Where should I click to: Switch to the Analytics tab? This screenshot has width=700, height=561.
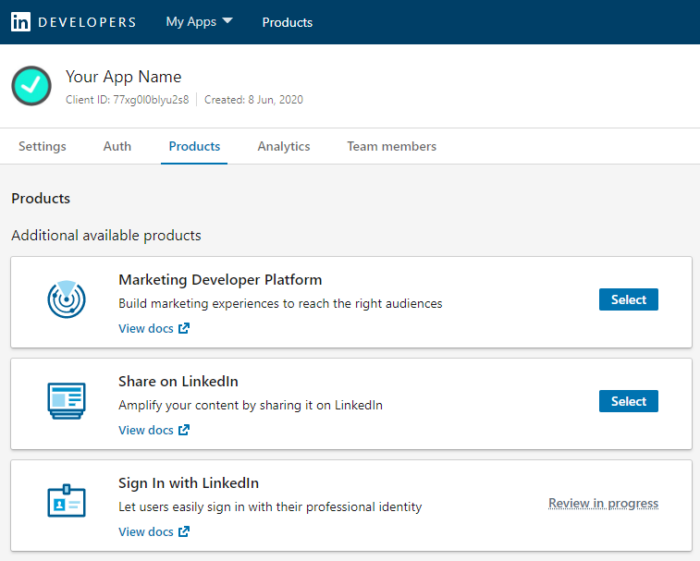tap(284, 146)
